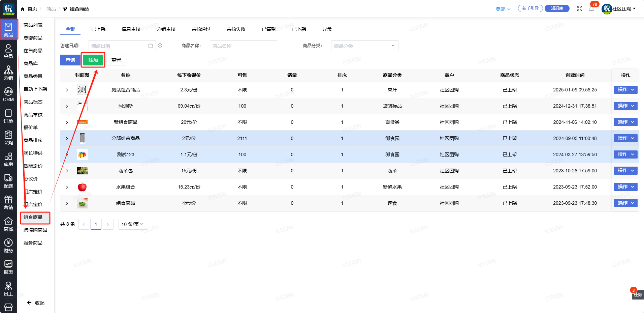Focus the 商品名称 input field

coord(243,46)
